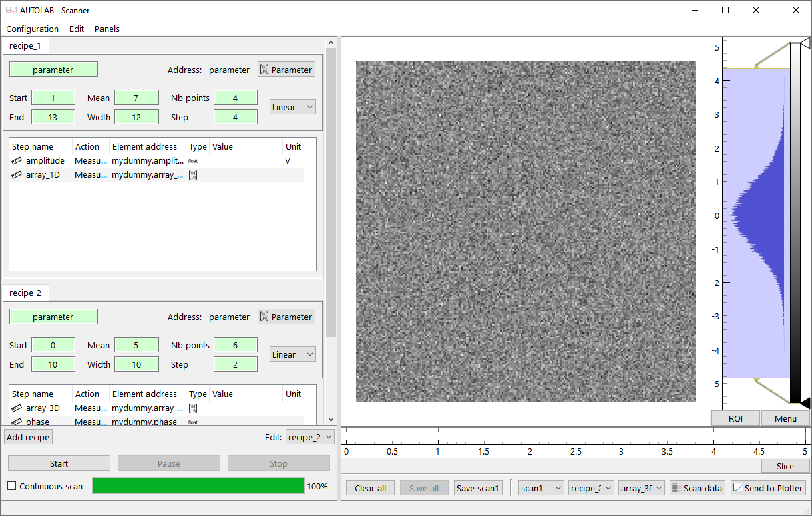Click the green parameter name field in recipe_1
The height and width of the screenshot is (516, 812).
pos(53,70)
